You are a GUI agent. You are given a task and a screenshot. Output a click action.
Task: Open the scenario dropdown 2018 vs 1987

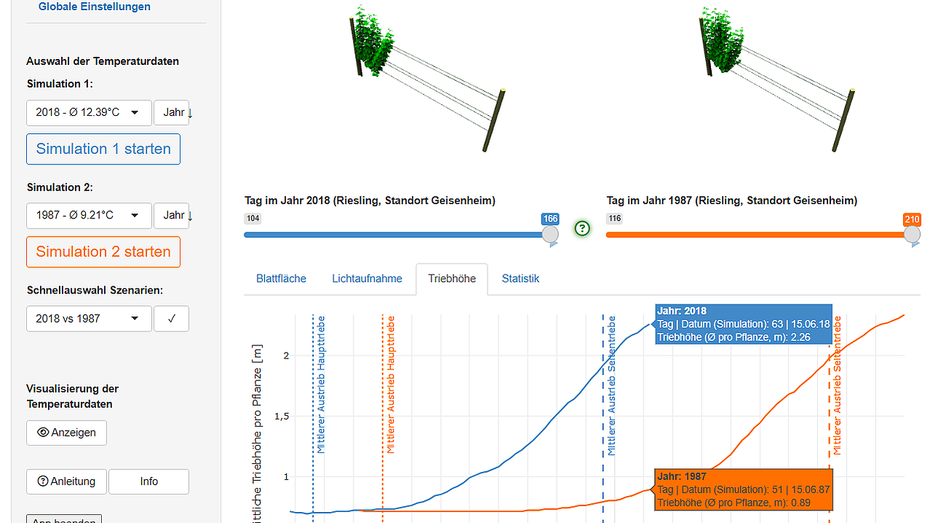point(89,318)
